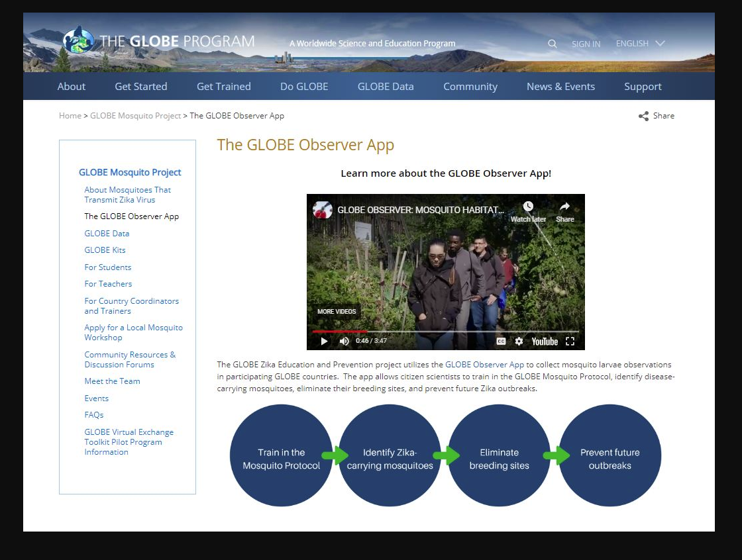Click the SIGN IN link

click(586, 44)
